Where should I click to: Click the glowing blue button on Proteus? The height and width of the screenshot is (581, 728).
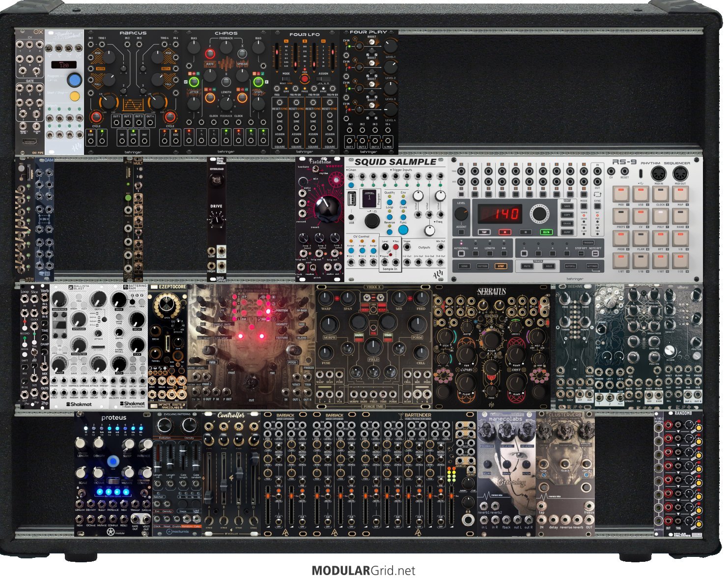113,461
